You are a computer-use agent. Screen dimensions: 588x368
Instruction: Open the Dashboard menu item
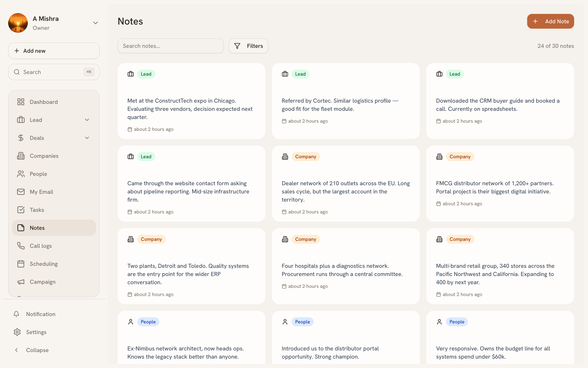coord(54,102)
